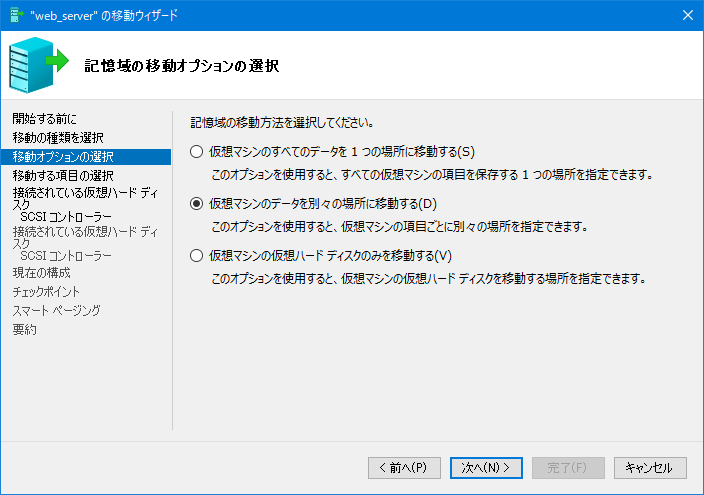Click the wizard title bar server icon

coord(17,15)
